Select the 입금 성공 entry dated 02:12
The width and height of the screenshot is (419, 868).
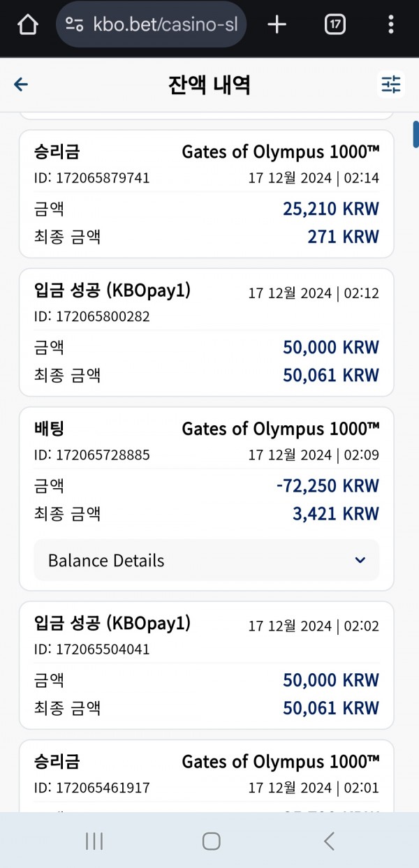click(206, 332)
